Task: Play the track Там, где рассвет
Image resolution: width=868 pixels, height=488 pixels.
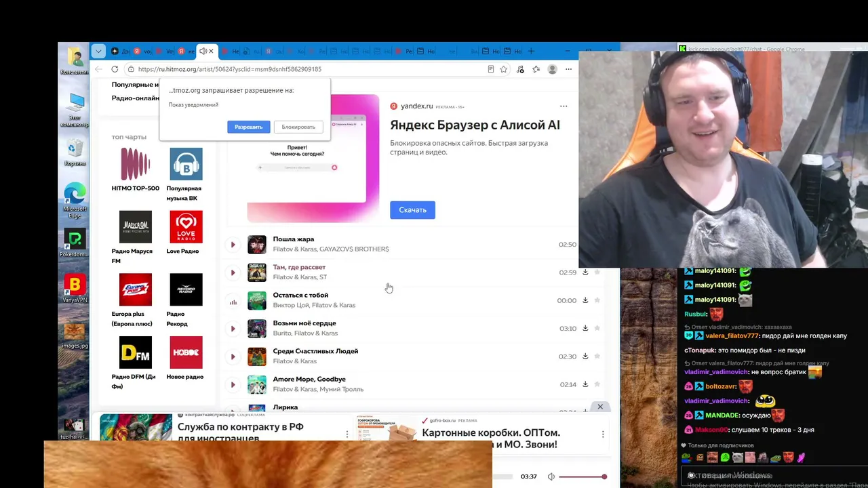Action: point(233,272)
